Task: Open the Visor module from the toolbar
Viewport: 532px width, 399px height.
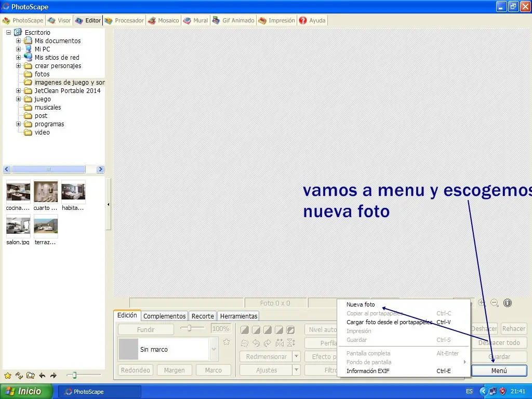Action: pos(59,20)
